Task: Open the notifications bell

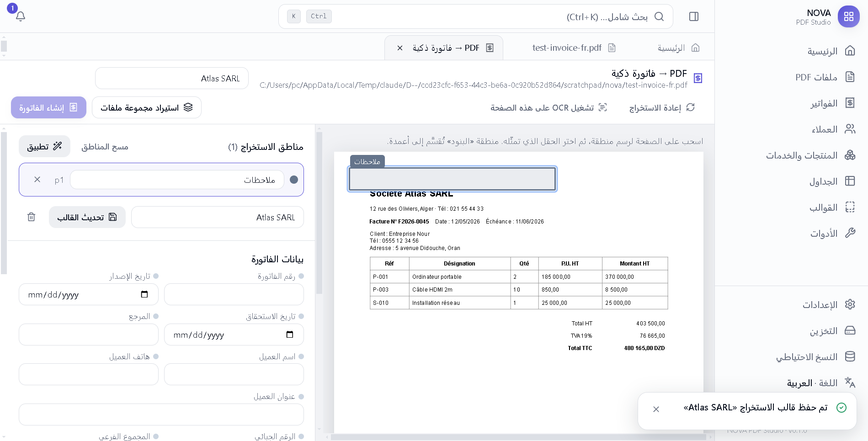Action: tap(21, 16)
